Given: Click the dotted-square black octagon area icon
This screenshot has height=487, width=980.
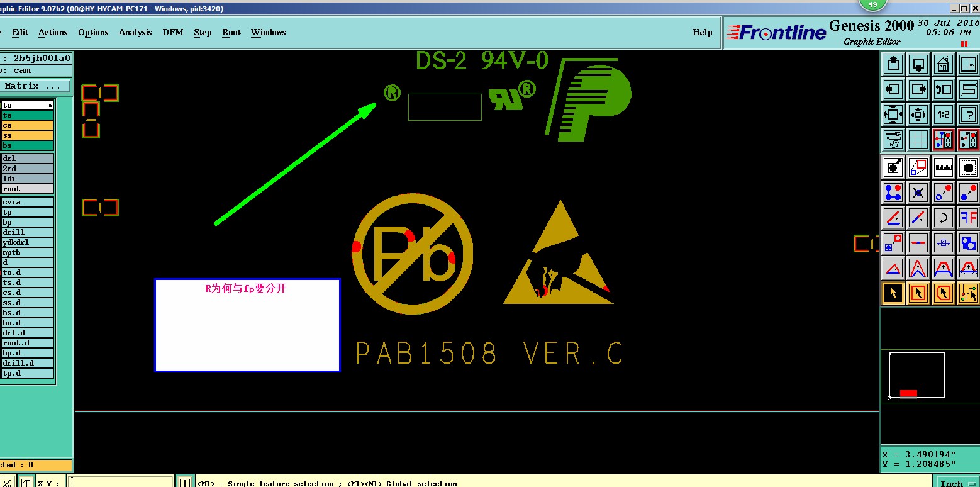Looking at the screenshot, I should (968, 167).
